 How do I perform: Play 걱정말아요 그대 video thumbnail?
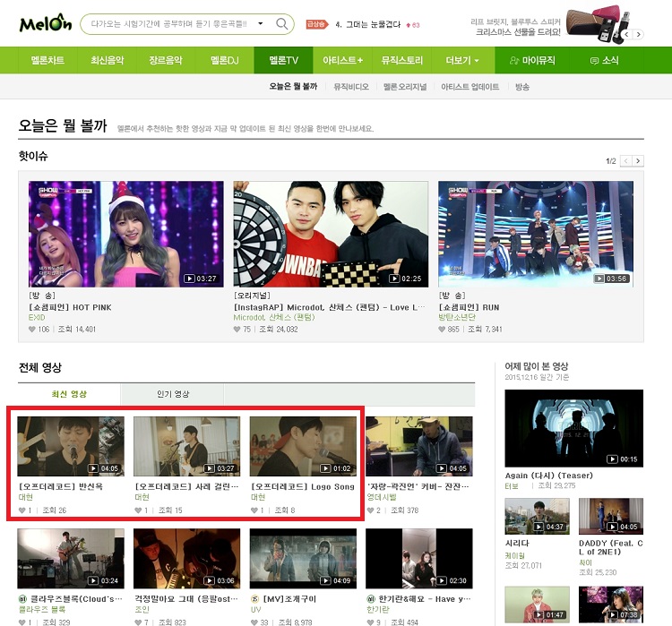187,558
